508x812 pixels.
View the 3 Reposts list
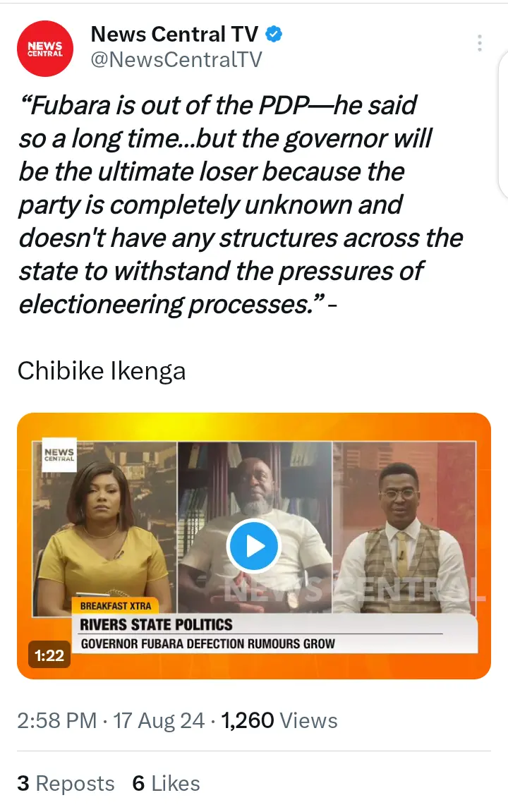pos(66,784)
